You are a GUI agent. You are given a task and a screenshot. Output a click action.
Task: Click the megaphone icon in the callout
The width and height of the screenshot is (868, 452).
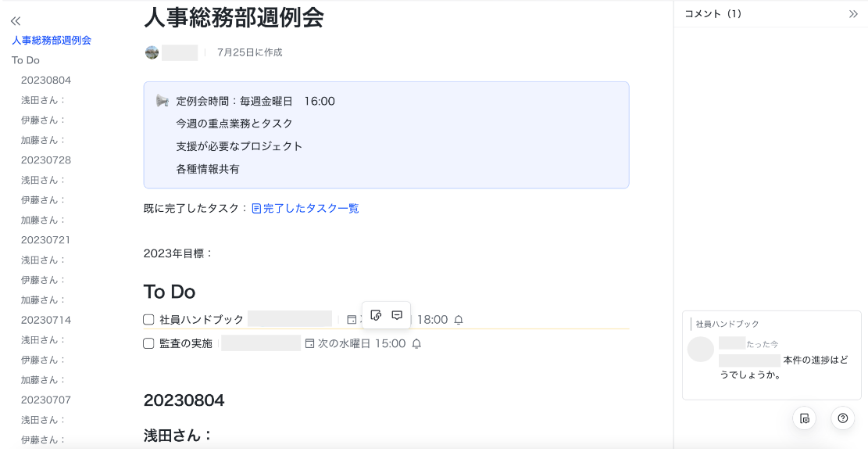tap(163, 101)
